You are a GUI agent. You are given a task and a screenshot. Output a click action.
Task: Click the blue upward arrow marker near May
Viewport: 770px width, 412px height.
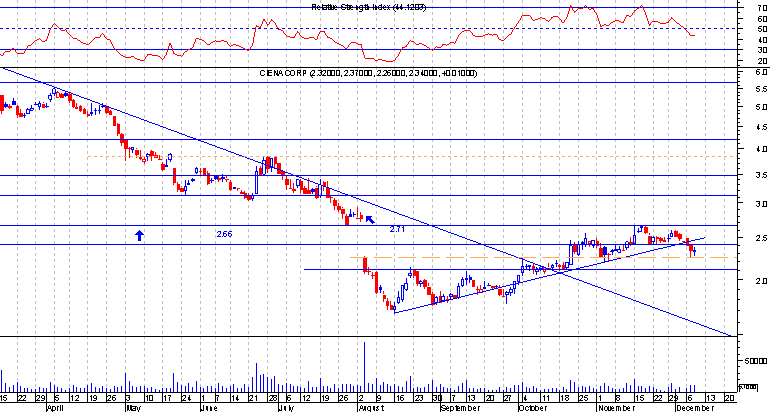pos(139,235)
